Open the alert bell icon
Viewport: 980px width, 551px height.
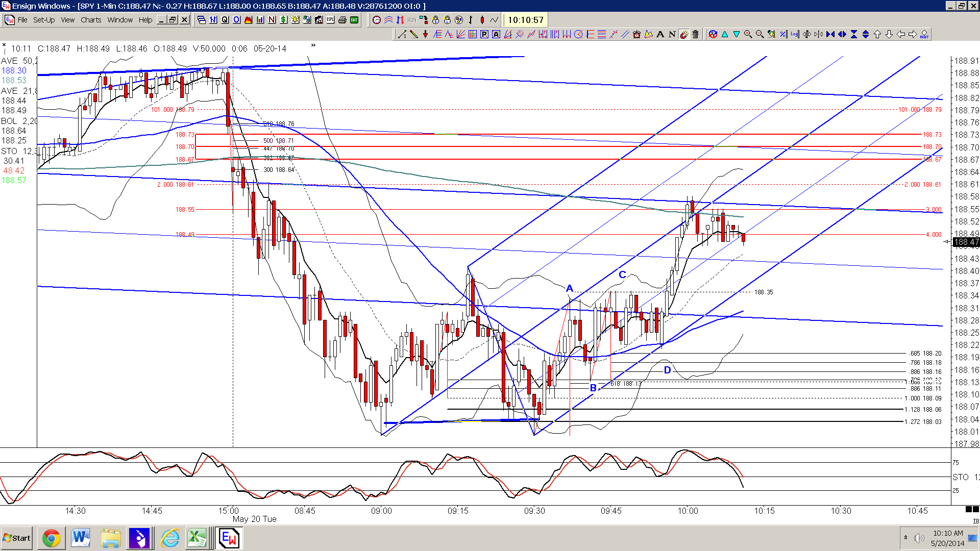point(295,20)
